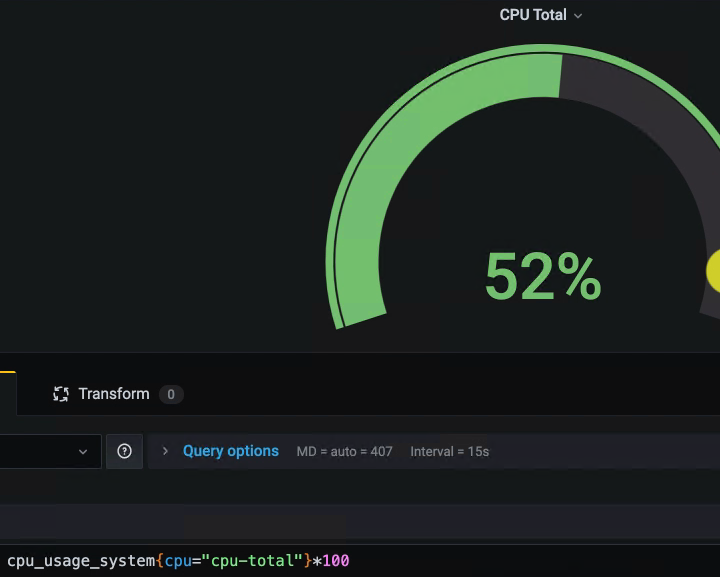
Task: Click the query row header bar
Action: coord(360,522)
